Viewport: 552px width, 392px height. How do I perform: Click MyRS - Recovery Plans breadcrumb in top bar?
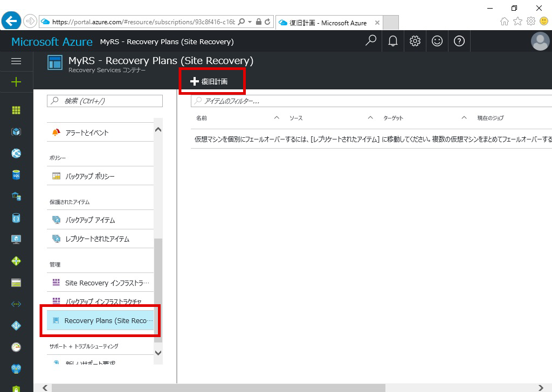[167, 41]
